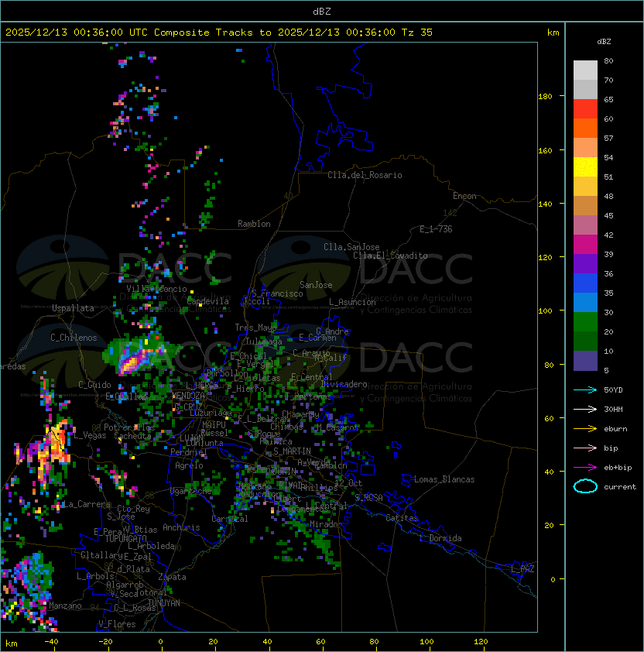644x652 pixels.
Task: Click the pink bip arrow in legend
Action: [585, 448]
